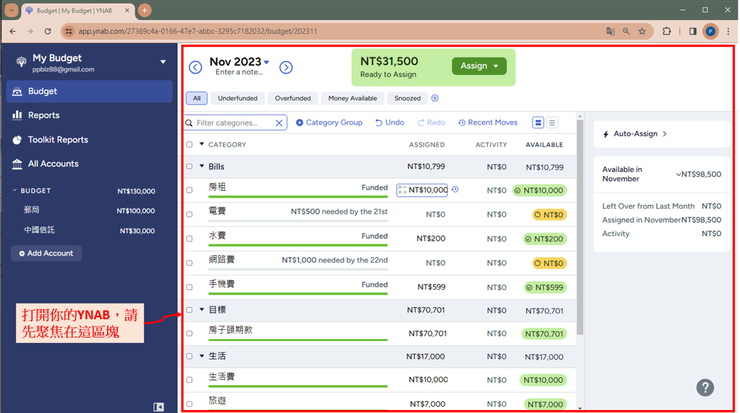This screenshot has width=740, height=413.
Task: Click 房租 assigned amount field NT$10,000
Action: [422, 190]
